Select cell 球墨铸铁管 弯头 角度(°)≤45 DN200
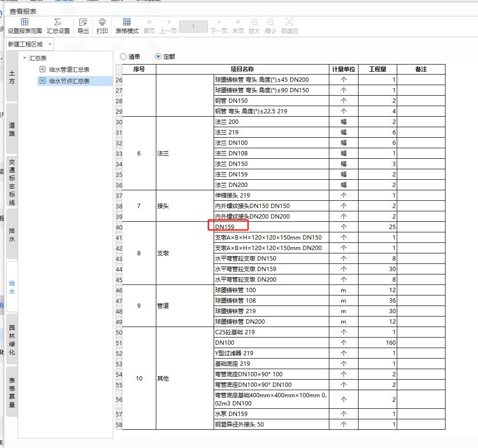This screenshot has width=478, height=448. tap(272, 79)
